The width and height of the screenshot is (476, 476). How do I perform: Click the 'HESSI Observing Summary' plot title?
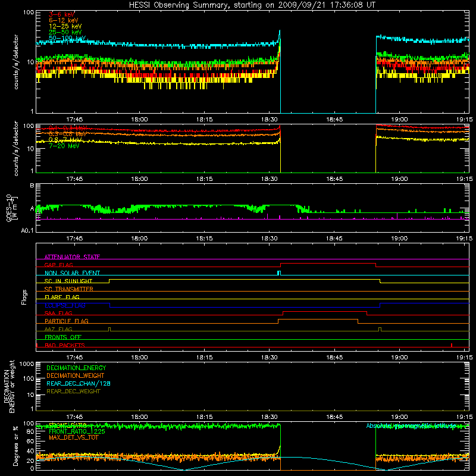click(252, 5)
